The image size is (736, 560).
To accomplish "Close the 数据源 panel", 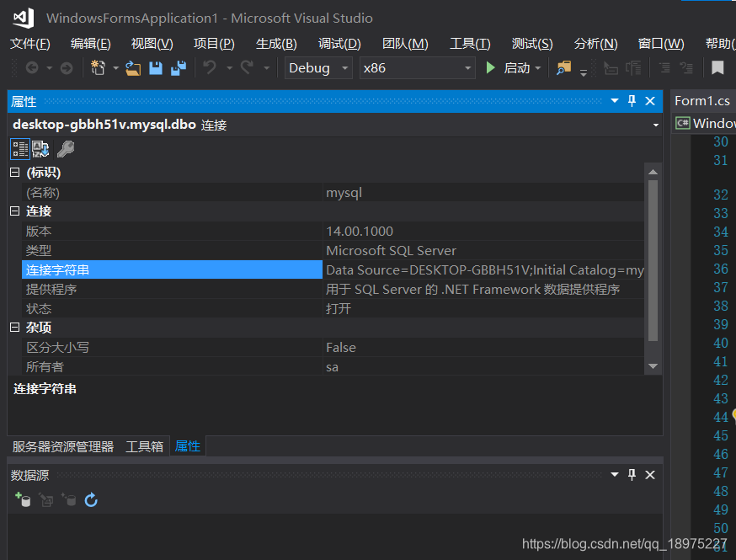I will 650,475.
